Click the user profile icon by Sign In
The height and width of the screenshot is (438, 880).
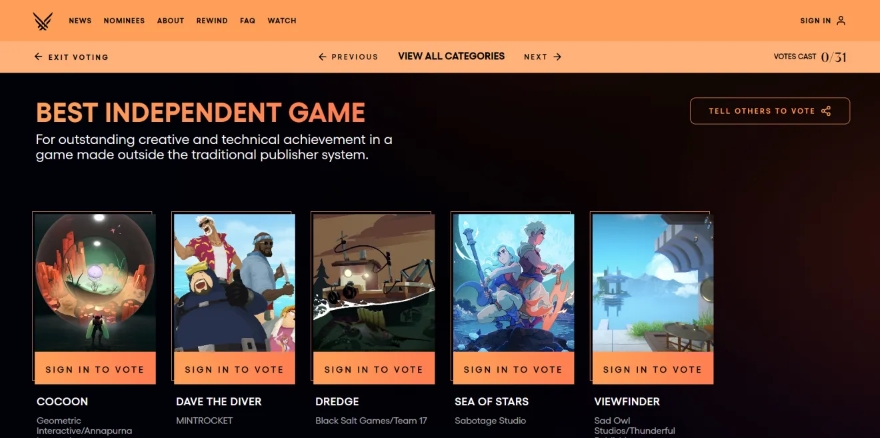(x=841, y=21)
